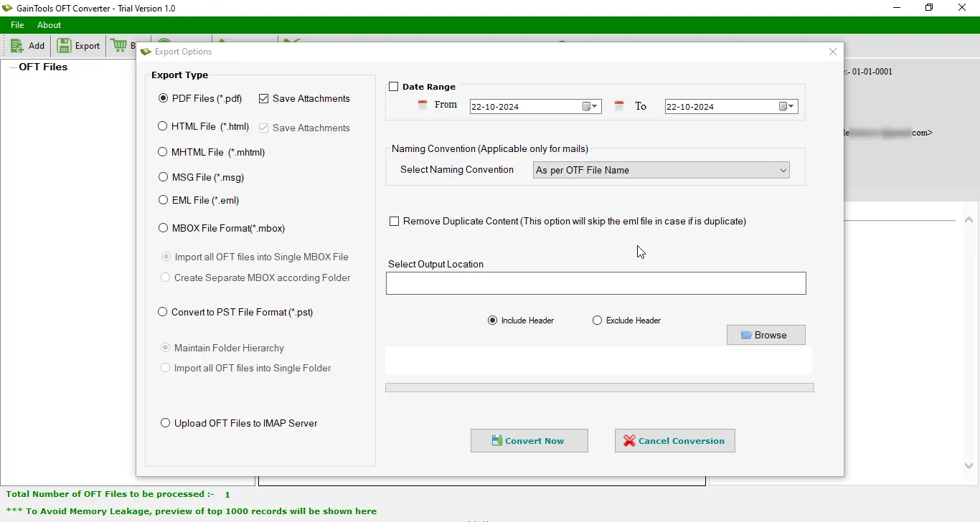The height and width of the screenshot is (522, 980).
Task: Click the shopping cart Buy icon
Action: (x=119, y=46)
